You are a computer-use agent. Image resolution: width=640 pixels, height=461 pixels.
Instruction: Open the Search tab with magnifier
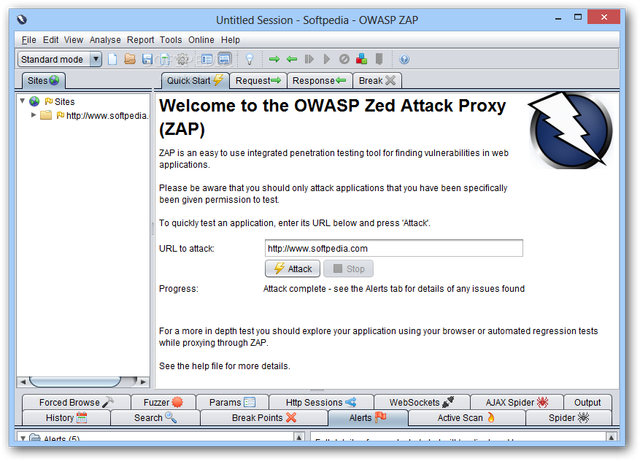coord(155,418)
